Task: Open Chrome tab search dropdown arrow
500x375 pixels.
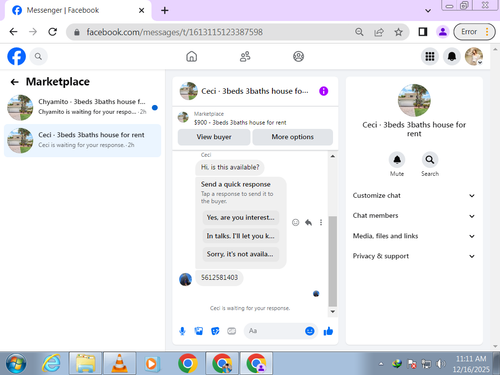Action: pos(428,11)
